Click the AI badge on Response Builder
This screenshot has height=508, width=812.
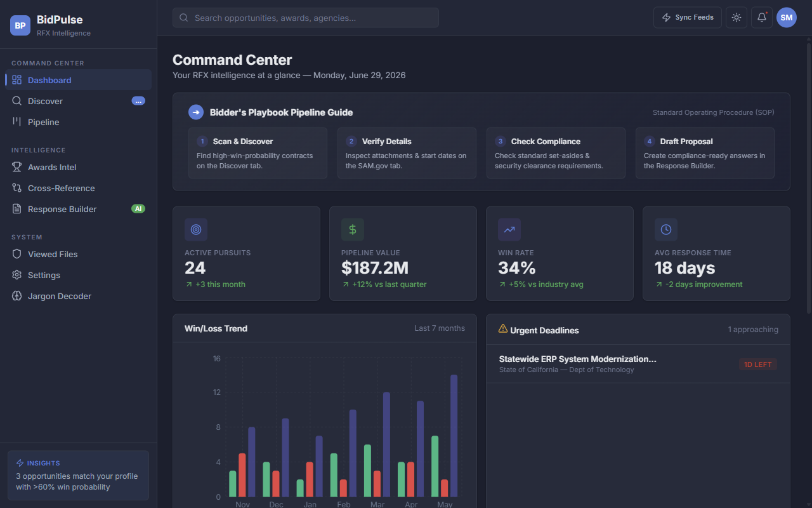(138, 209)
